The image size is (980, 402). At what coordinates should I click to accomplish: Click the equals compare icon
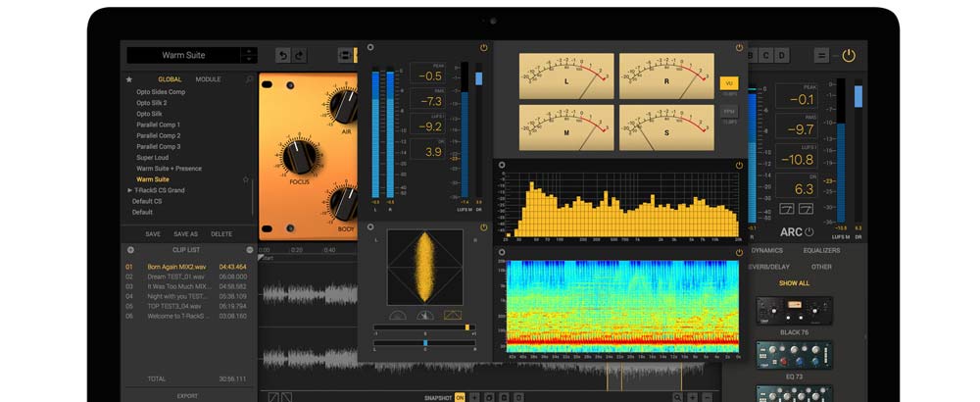point(821,55)
